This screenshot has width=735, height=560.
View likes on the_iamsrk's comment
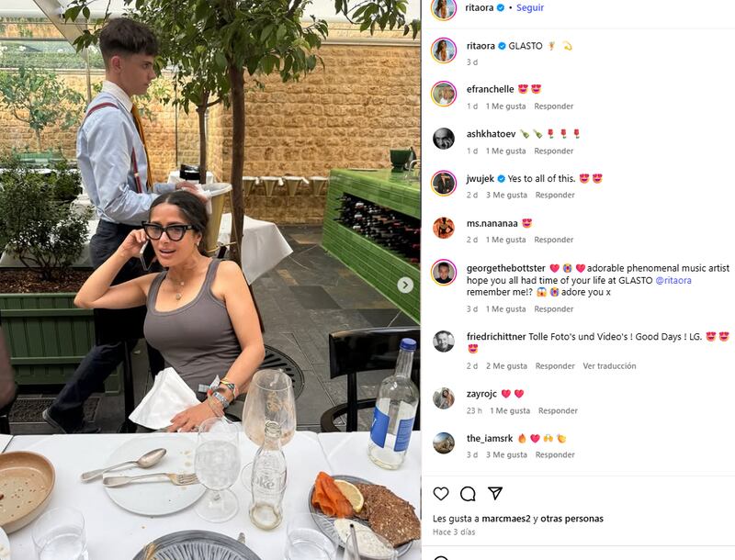click(506, 454)
